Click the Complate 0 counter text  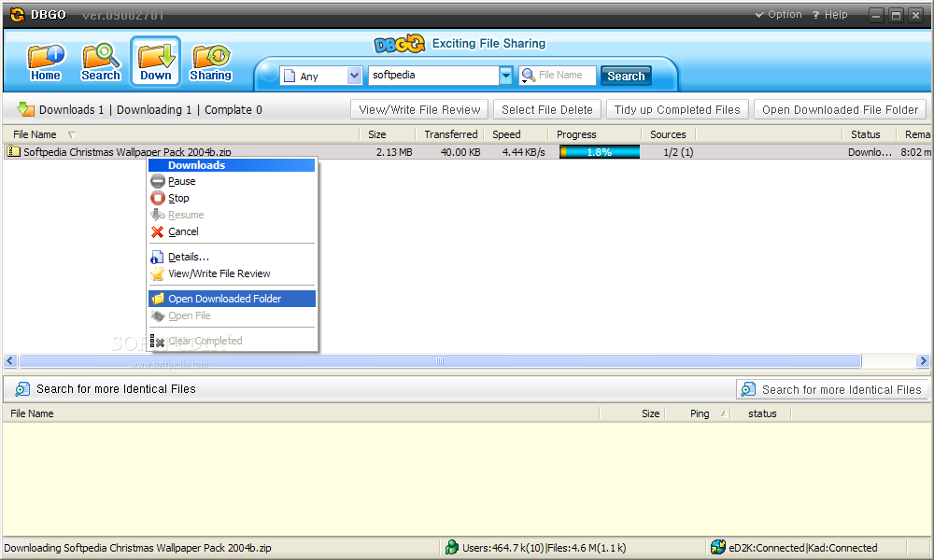[233, 109]
